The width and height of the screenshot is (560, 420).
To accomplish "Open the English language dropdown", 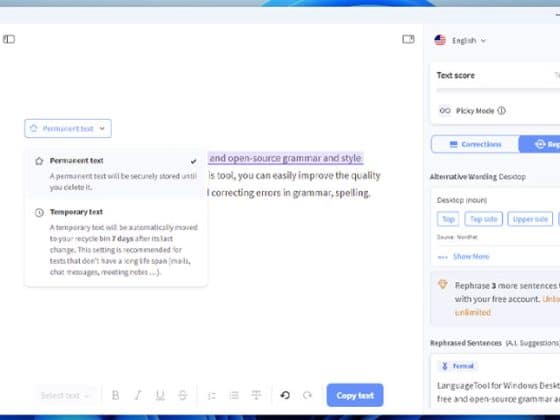I will pos(469,40).
